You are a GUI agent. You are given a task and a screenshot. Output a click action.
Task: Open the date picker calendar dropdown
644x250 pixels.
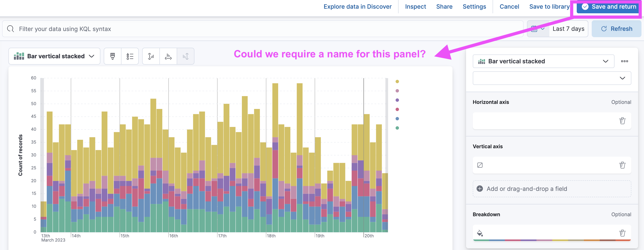tap(538, 29)
